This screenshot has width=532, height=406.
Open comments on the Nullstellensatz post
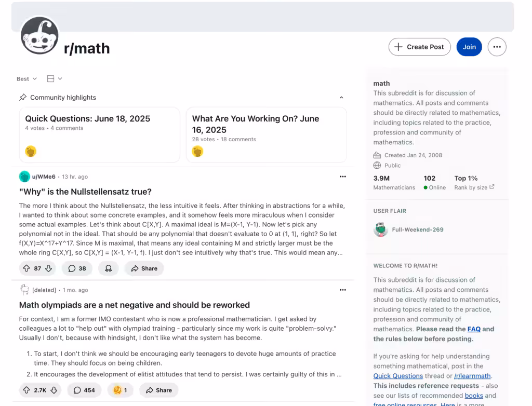(77, 268)
